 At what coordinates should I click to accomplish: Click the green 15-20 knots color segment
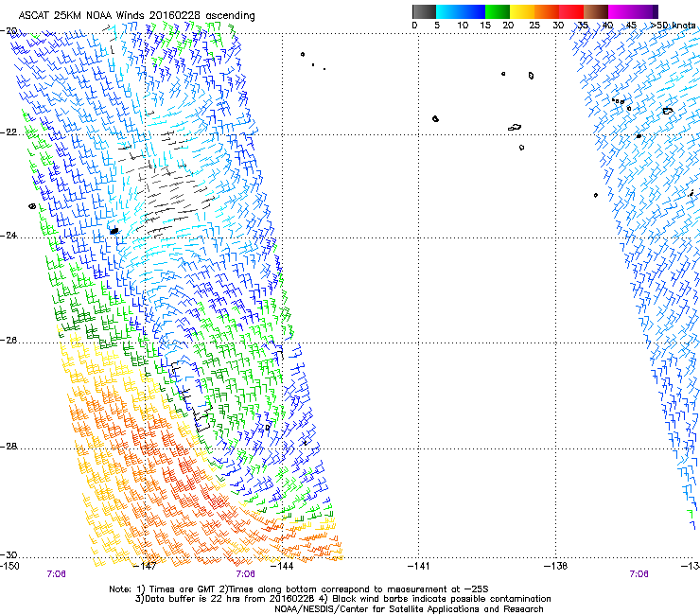pos(498,11)
